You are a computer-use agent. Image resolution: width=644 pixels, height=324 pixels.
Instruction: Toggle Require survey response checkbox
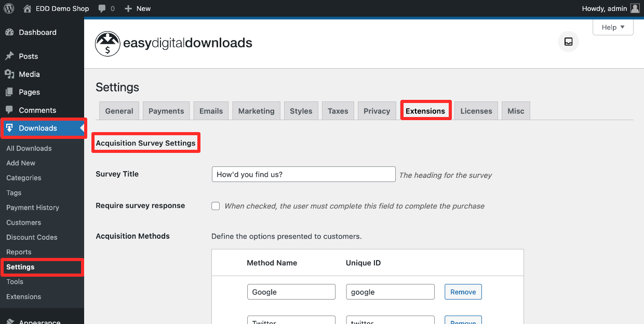[216, 206]
